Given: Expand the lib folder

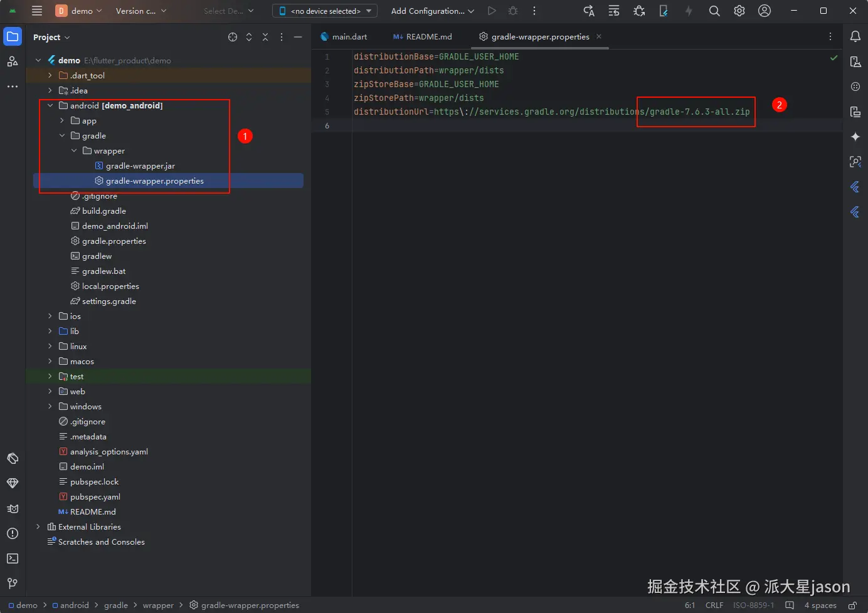Looking at the screenshot, I should pyautogui.click(x=50, y=331).
